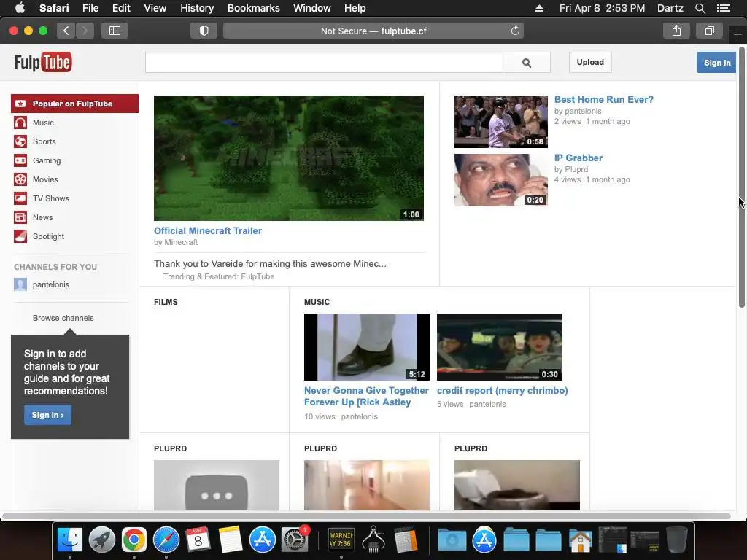The height and width of the screenshot is (560, 747).
Task: Open Safari compass icon in dock
Action: coord(166,540)
